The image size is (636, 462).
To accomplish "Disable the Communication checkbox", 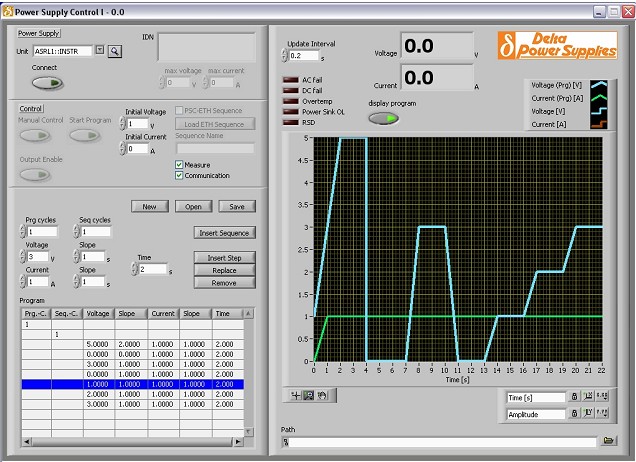I will click(179, 176).
